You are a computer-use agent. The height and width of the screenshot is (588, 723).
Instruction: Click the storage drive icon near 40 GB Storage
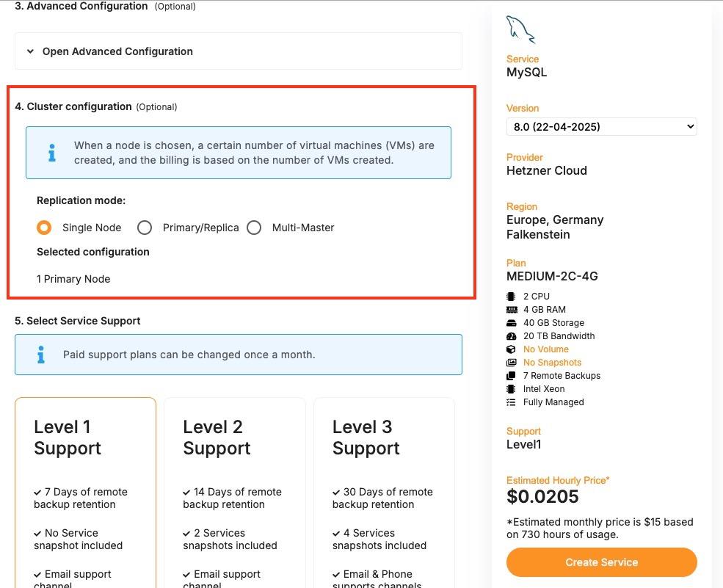512,322
